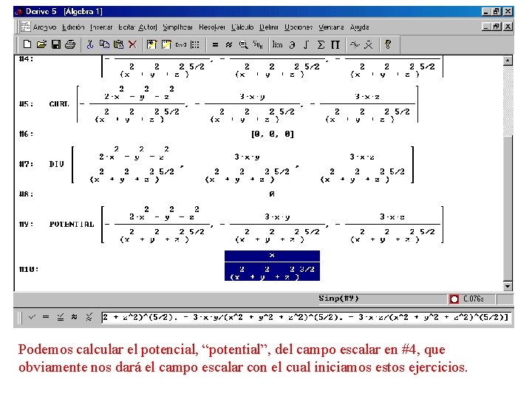Open a 3D plot window icon
The image size is (532, 399).
pyautogui.click(x=369, y=44)
